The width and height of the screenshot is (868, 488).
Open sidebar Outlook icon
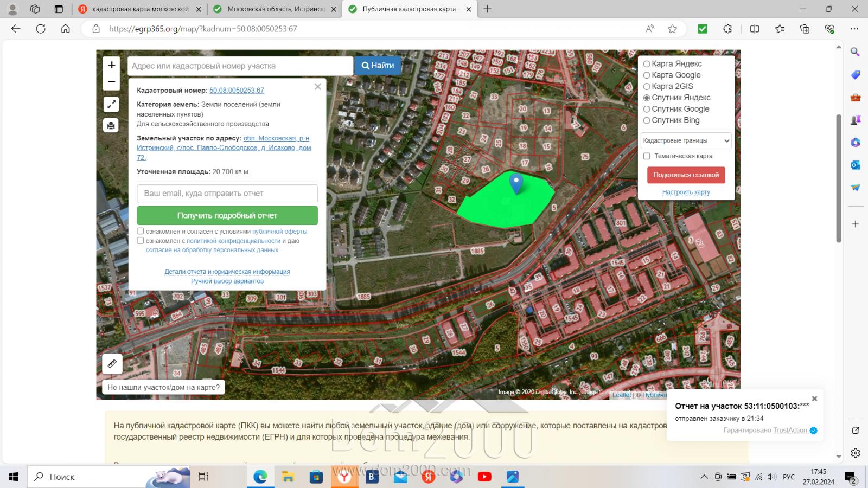[x=856, y=165]
